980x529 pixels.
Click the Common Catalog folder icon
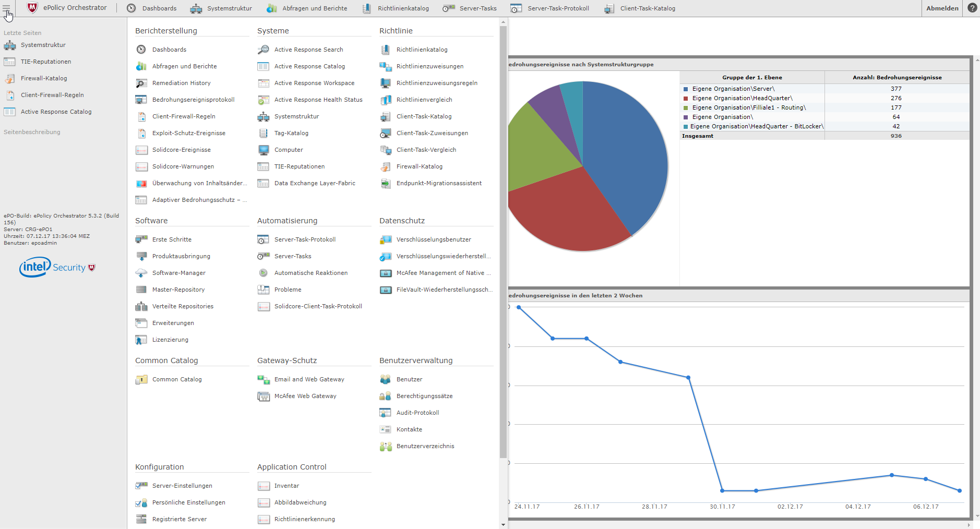point(141,379)
